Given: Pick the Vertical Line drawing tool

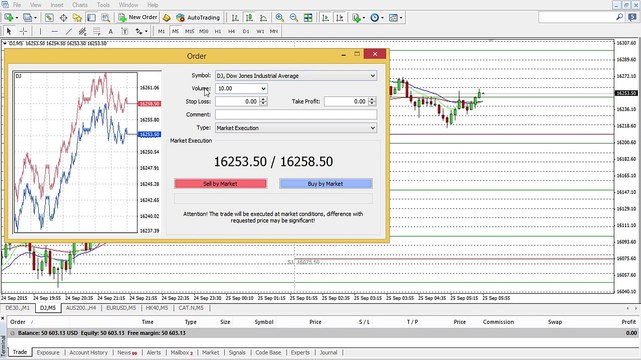Looking at the screenshot, I should (40, 31).
